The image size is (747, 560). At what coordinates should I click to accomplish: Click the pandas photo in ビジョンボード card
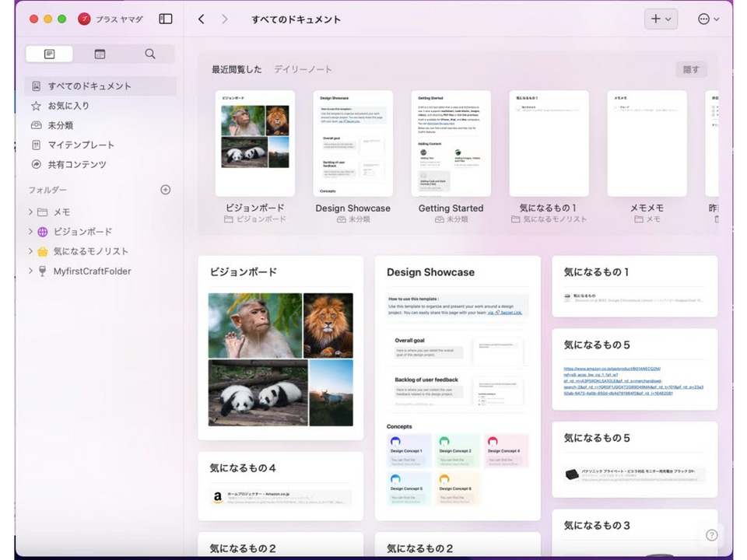coord(258,393)
